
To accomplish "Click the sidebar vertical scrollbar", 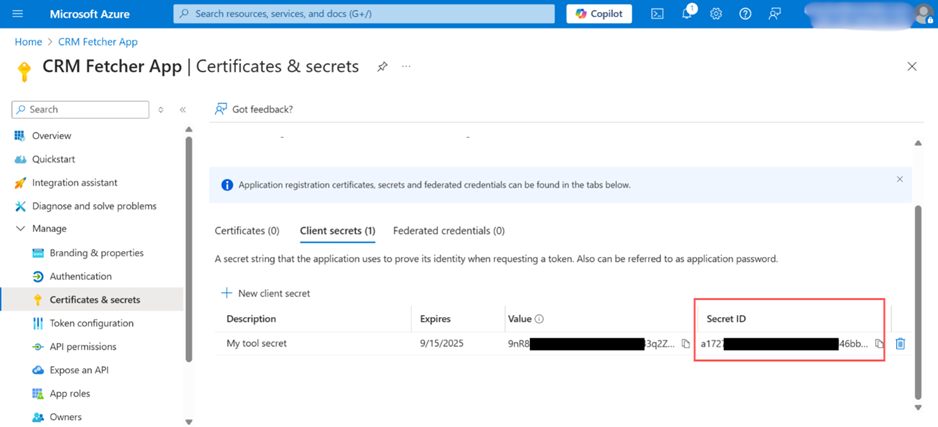I will [189, 248].
